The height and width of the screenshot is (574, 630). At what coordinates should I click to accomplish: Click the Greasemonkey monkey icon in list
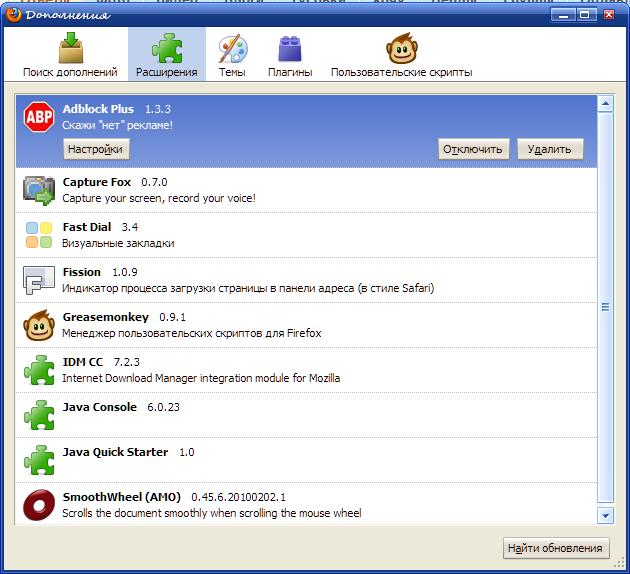[39, 325]
